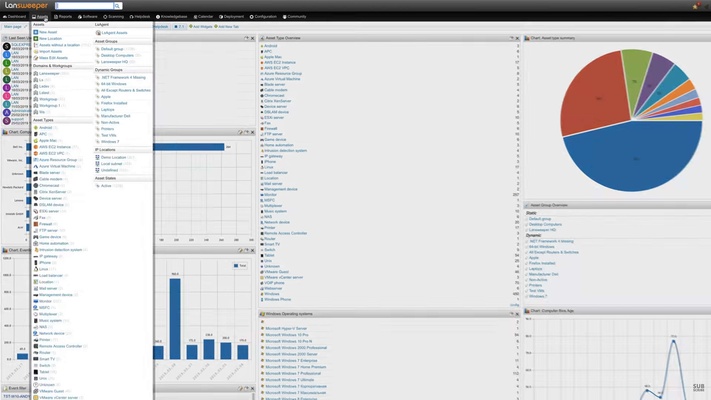Click Android icon in Asset Types menu
711x400 pixels.
(x=36, y=128)
